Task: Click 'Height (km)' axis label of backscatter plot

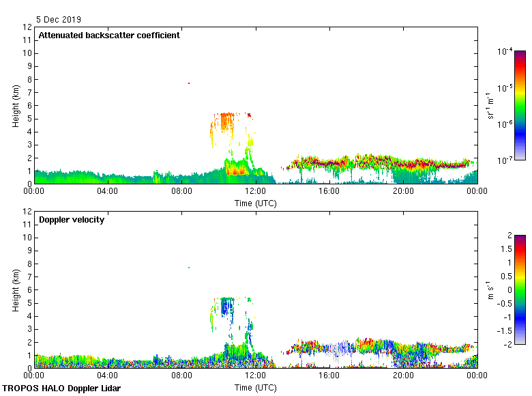Action: point(15,104)
